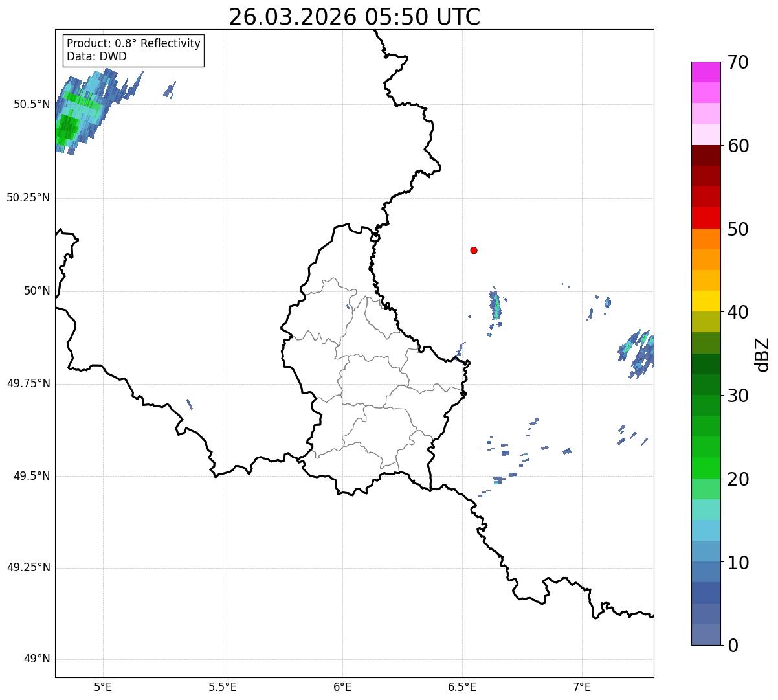Click the dBZ colorbar axis label
Viewport: 778px width, 700px height.
point(762,354)
